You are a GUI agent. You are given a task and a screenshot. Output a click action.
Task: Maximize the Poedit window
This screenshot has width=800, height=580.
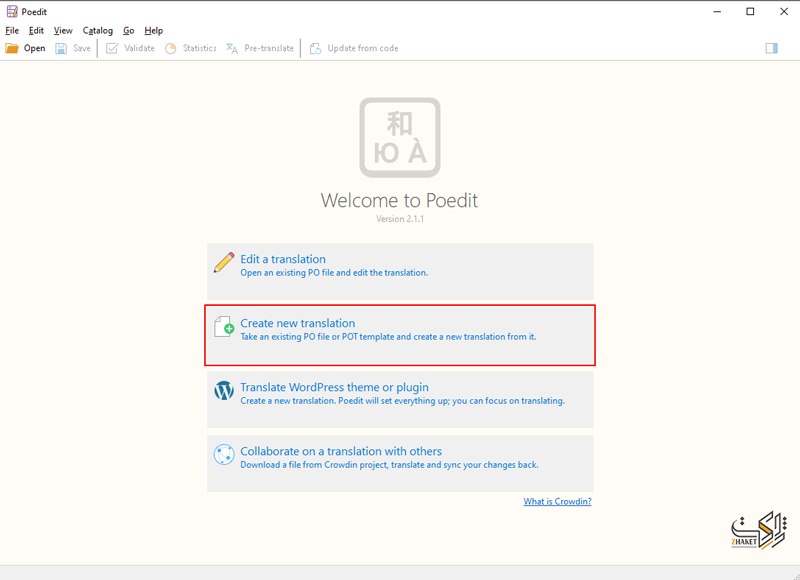click(x=750, y=11)
